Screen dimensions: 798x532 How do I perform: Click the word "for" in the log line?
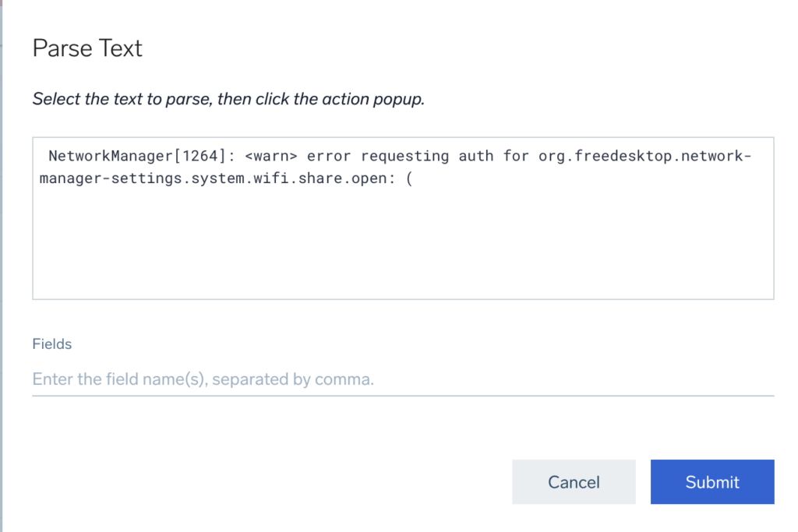pos(516,156)
